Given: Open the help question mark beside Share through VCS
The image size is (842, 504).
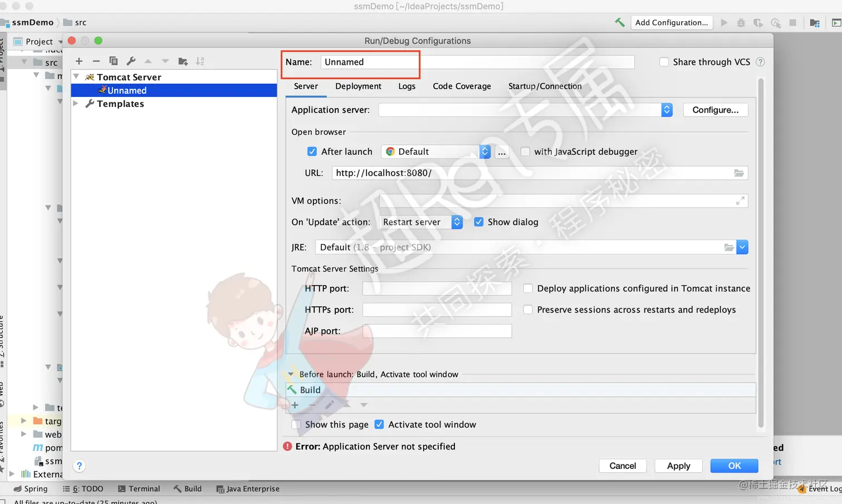Looking at the screenshot, I should (x=760, y=62).
